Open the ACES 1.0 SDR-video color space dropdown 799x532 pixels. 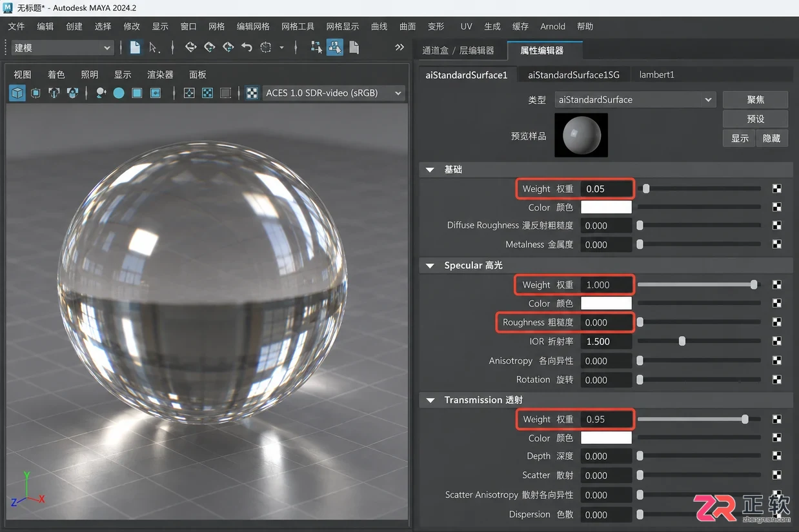(334, 93)
